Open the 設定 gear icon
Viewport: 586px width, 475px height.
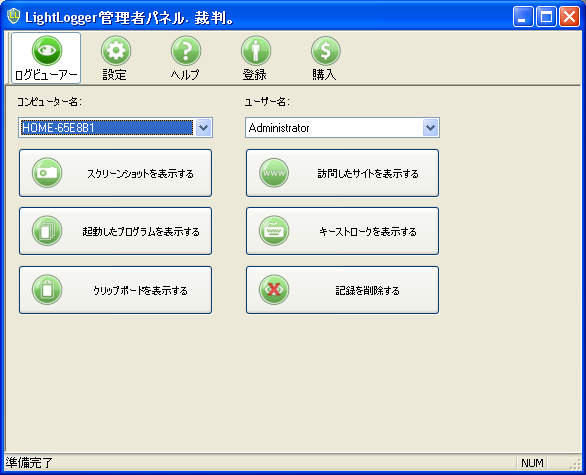pos(115,58)
